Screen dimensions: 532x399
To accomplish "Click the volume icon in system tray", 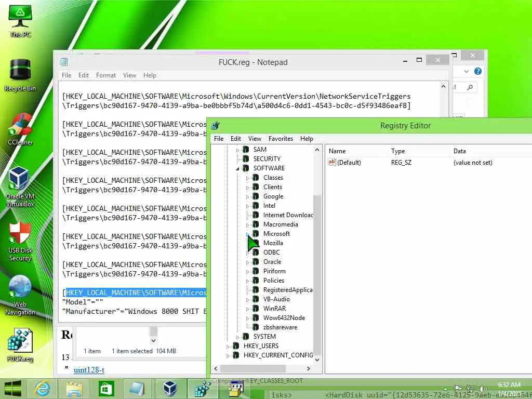I will (x=484, y=388).
